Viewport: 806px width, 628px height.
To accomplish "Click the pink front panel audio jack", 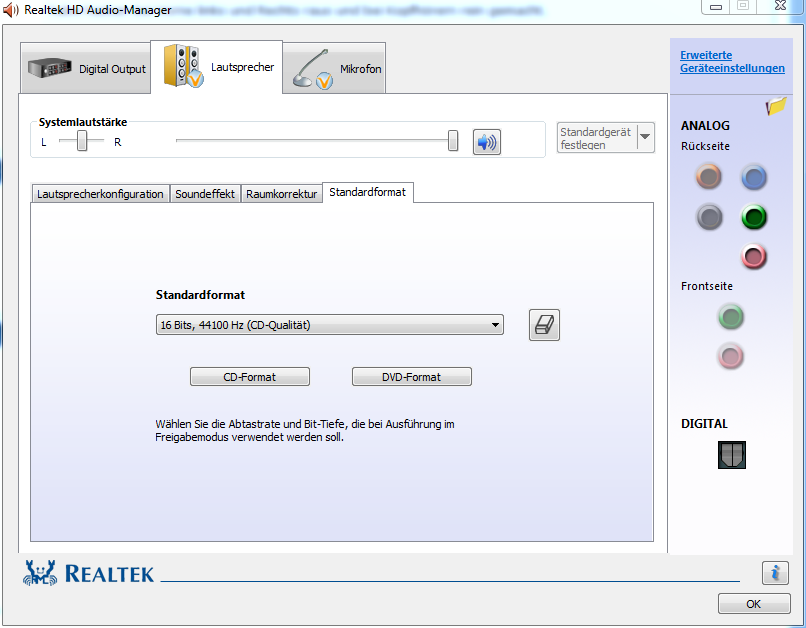I will 730,356.
